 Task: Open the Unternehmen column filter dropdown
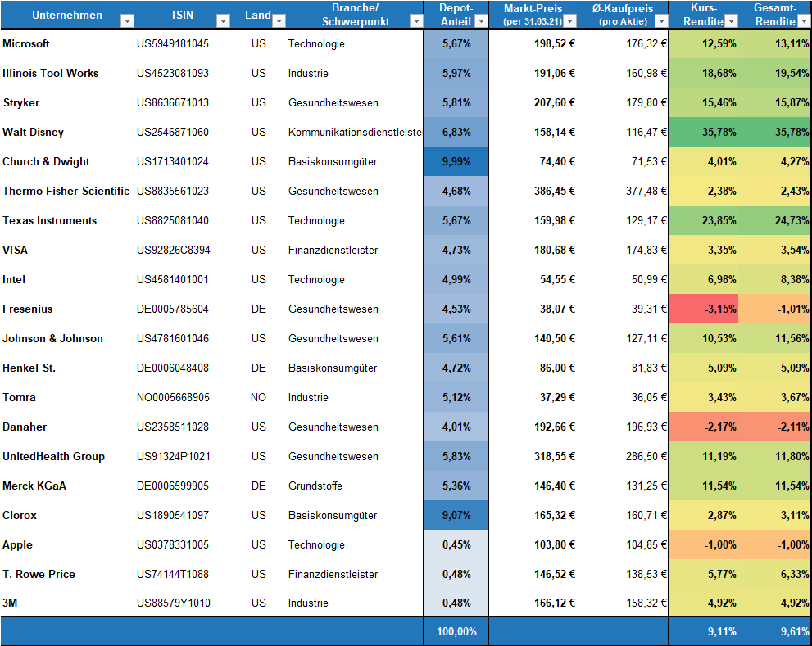pyautogui.click(x=127, y=20)
